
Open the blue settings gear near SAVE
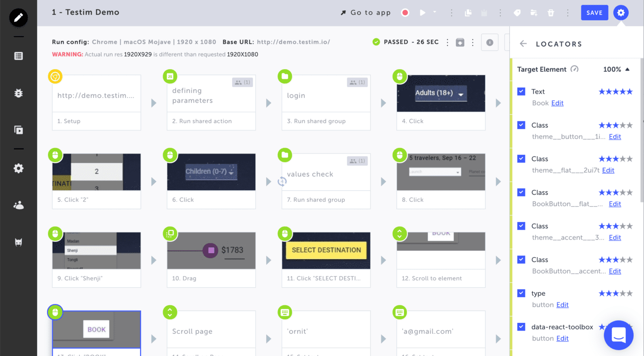pyautogui.click(x=620, y=13)
